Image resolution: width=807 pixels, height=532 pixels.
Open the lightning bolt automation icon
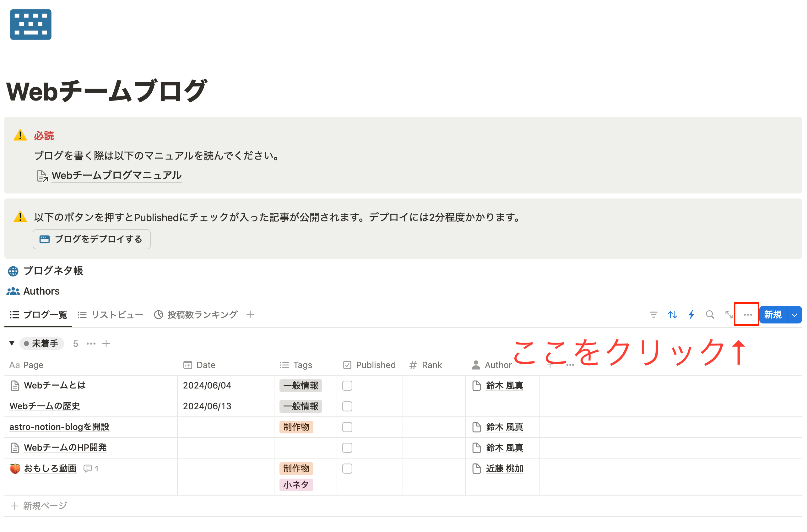click(691, 315)
